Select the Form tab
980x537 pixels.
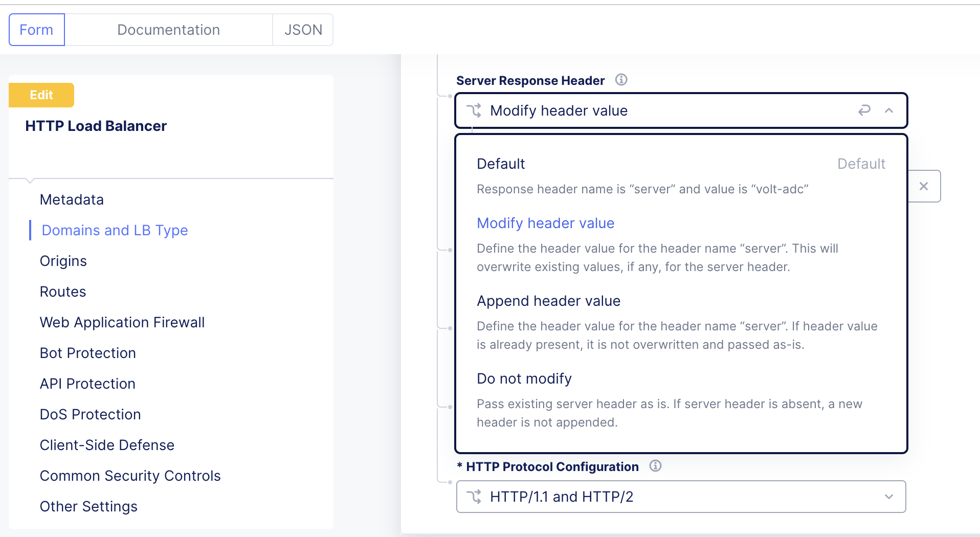[x=36, y=29]
